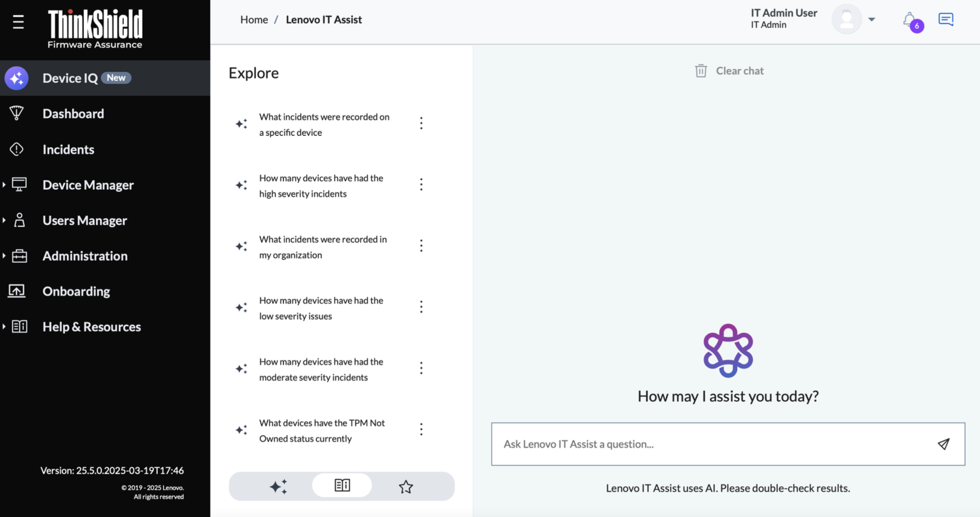Expand the Help & Resources submenu arrow
Viewport: 980px width, 517px height.
point(4,327)
